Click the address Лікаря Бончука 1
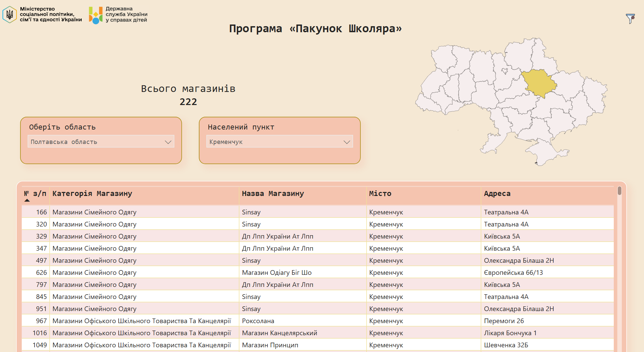The height and width of the screenshot is (352, 644). pos(510,333)
